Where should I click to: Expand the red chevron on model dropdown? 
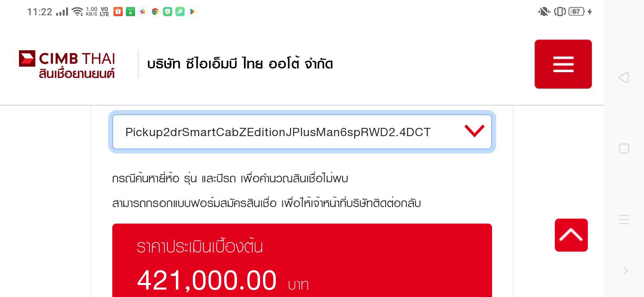(x=474, y=131)
